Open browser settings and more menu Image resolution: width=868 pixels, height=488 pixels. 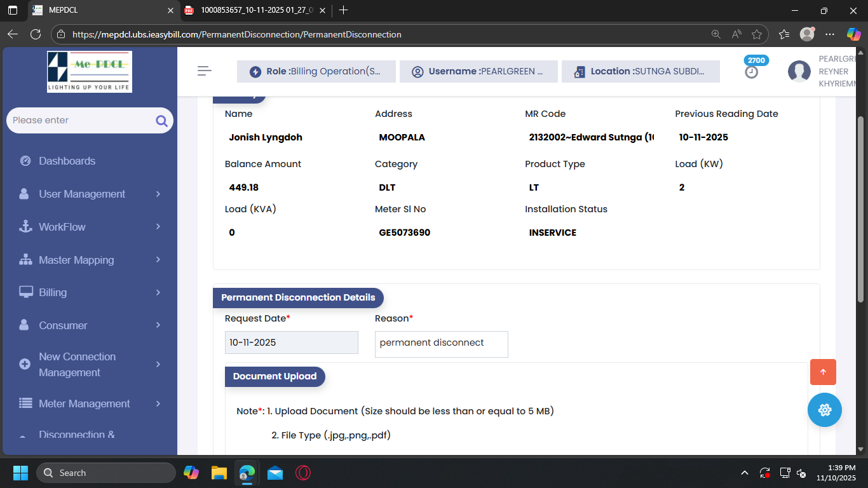point(830,34)
